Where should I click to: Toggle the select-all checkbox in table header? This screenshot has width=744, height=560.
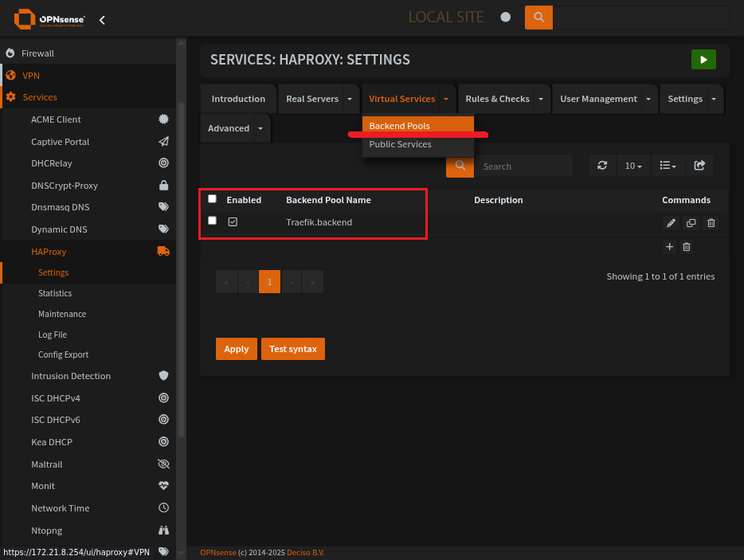coord(212,199)
